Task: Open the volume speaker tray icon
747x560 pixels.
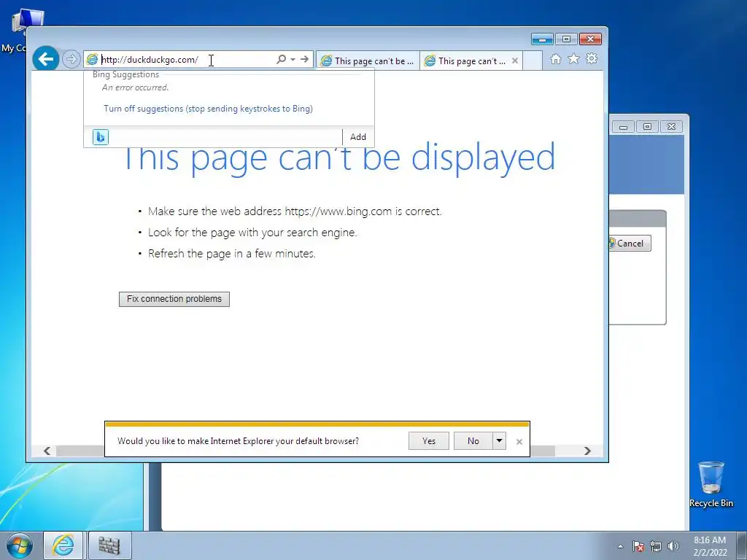Action: point(673,546)
